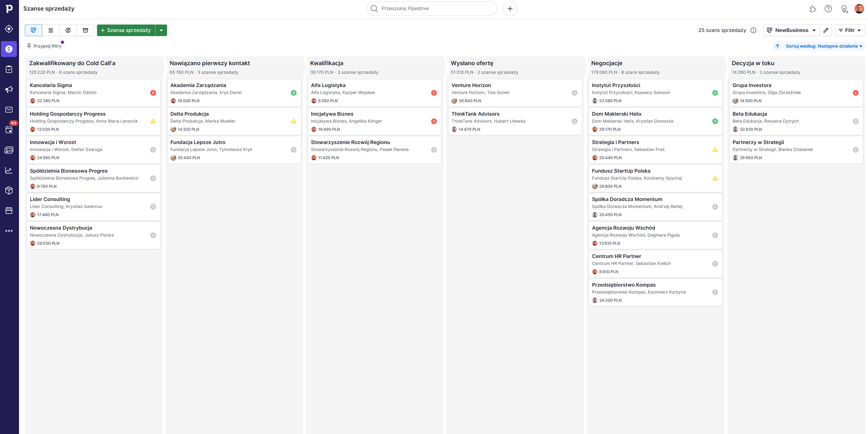868x434 pixels.
Task: Open the NewBusiness pipeline dropdown
Action: pyautogui.click(x=791, y=30)
